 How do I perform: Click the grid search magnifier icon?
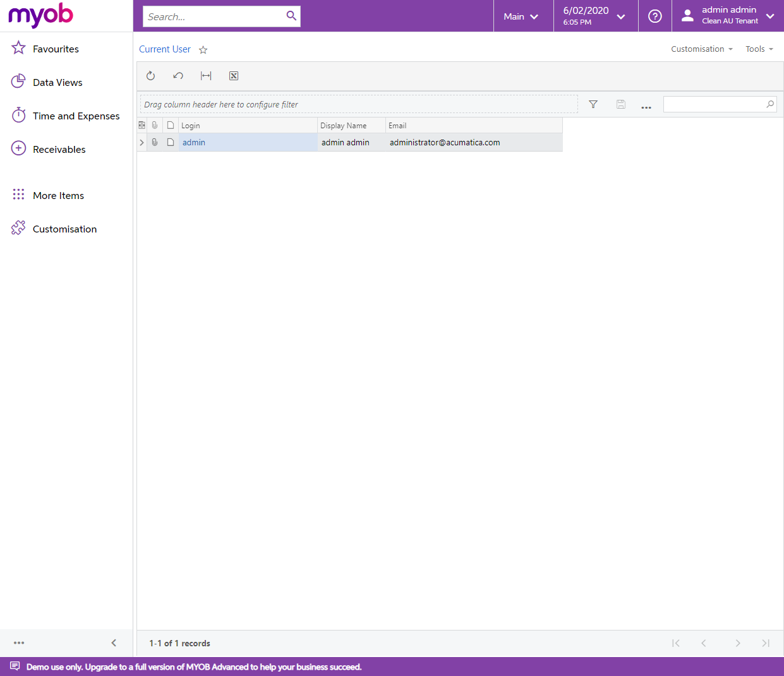point(770,104)
